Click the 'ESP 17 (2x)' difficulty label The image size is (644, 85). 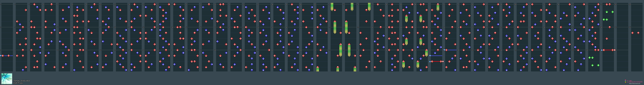(18, 83)
